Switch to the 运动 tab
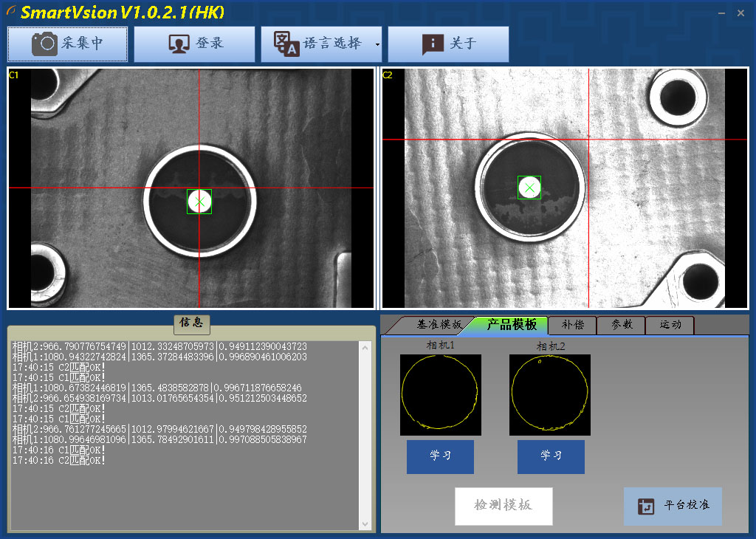The width and height of the screenshot is (756, 539). point(670,325)
